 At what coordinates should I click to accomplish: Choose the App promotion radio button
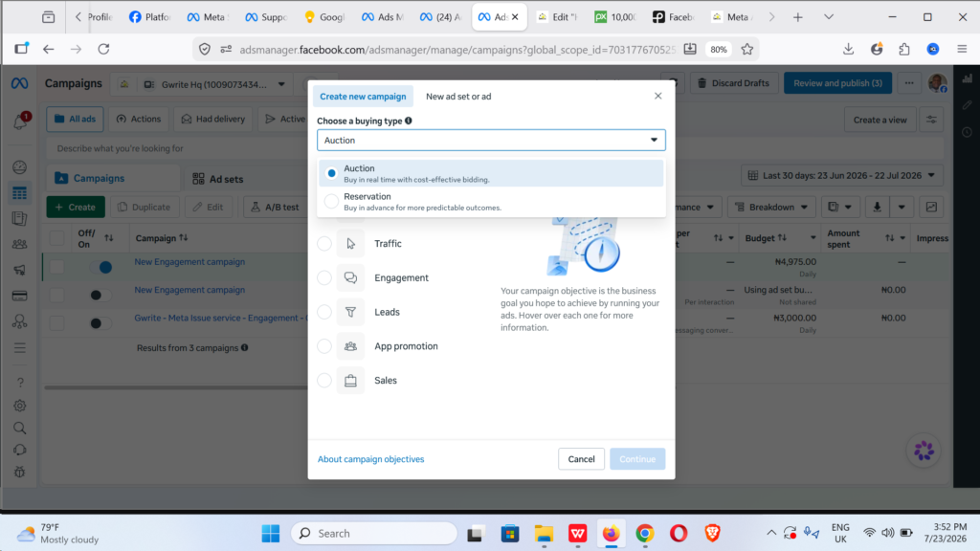[324, 346]
